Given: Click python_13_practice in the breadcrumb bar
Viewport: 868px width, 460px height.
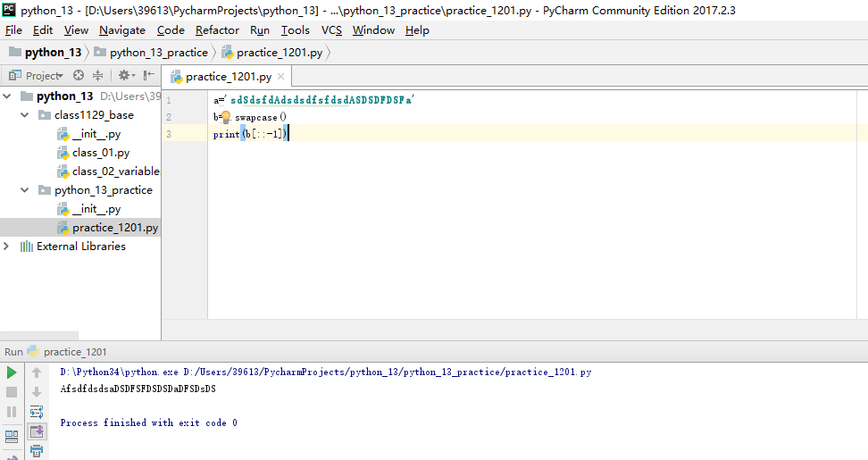Looking at the screenshot, I should (158, 53).
